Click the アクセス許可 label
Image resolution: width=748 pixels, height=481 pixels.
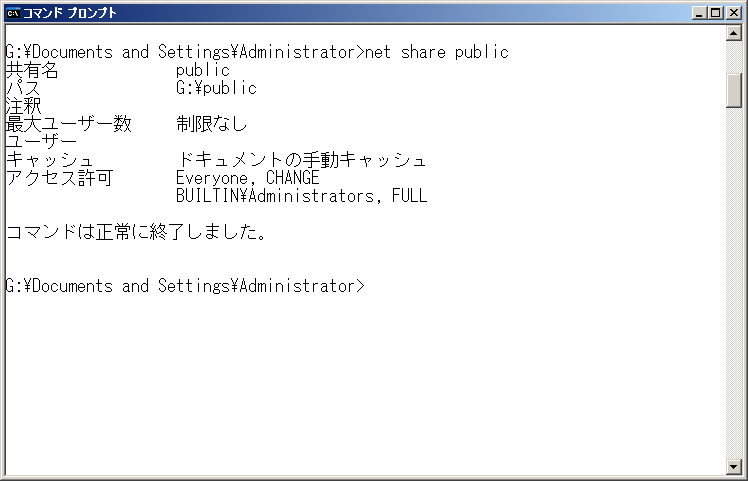(59, 178)
